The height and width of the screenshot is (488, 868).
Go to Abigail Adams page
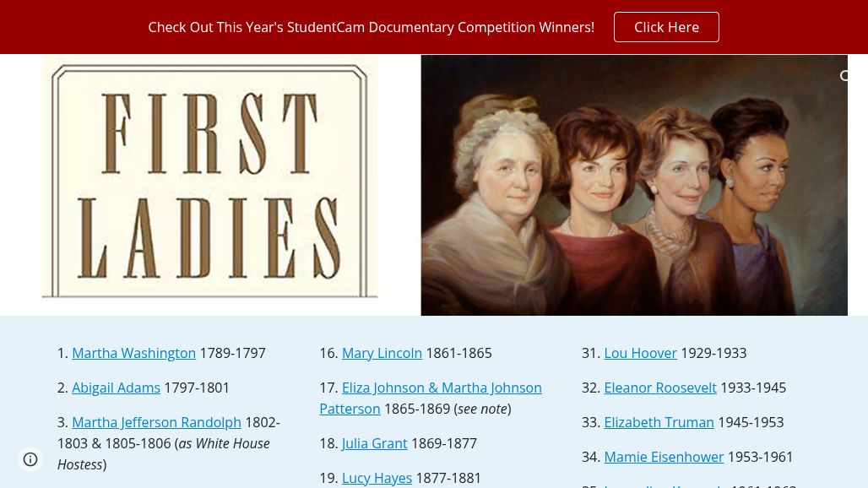tap(116, 388)
